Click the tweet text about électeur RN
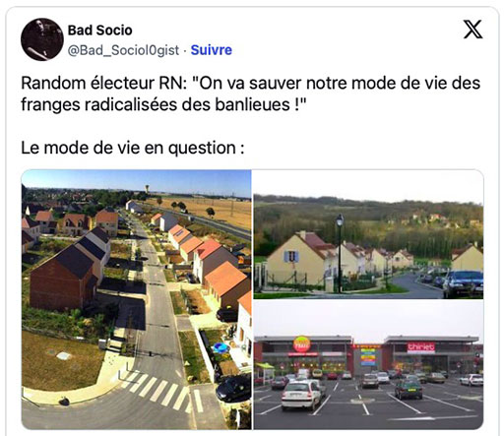 pyautogui.click(x=250, y=93)
